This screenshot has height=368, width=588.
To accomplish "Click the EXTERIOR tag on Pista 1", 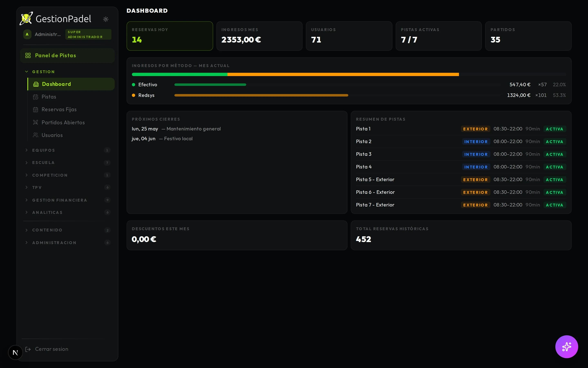I will [475, 129].
